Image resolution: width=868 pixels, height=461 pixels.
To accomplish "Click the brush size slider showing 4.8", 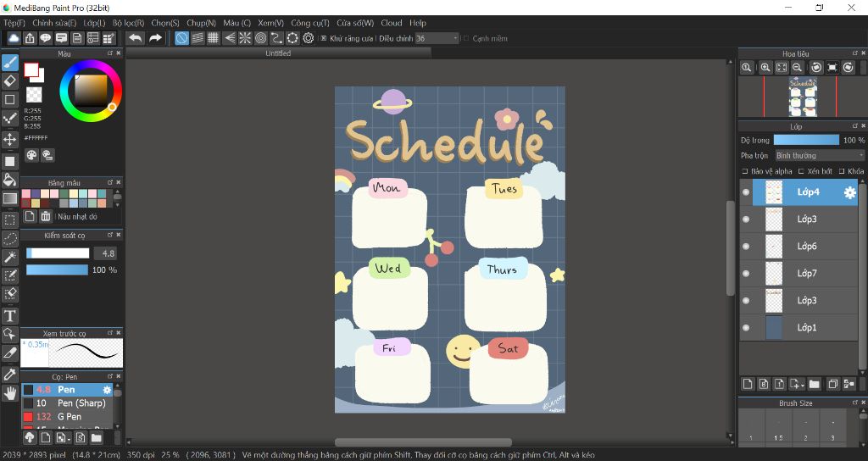I will (x=58, y=253).
